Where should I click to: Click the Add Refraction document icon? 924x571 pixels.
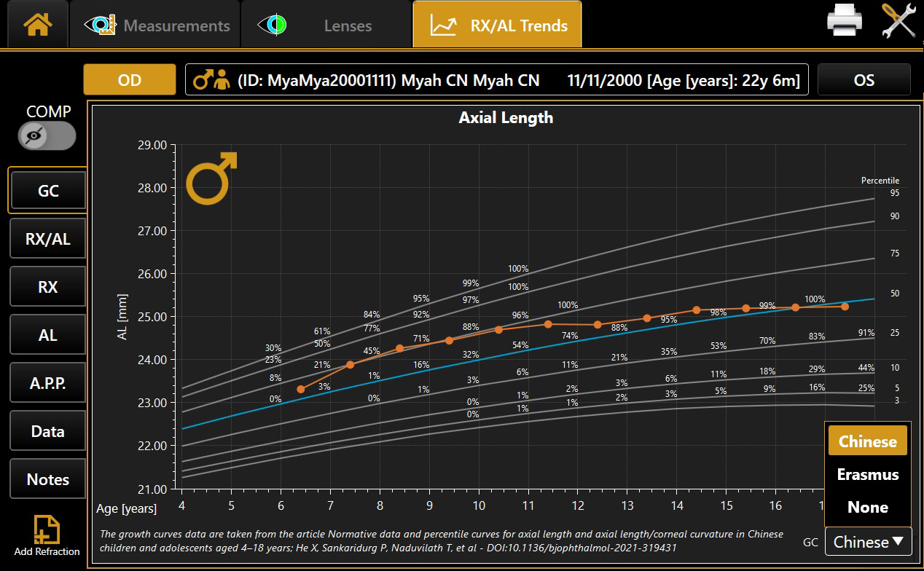pyautogui.click(x=47, y=529)
